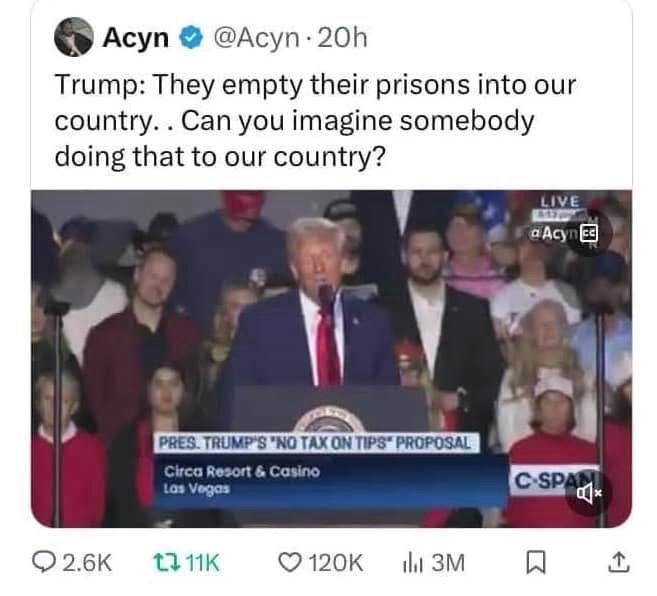Click the reply speech bubble icon
The image size is (657, 596).
[44, 562]
